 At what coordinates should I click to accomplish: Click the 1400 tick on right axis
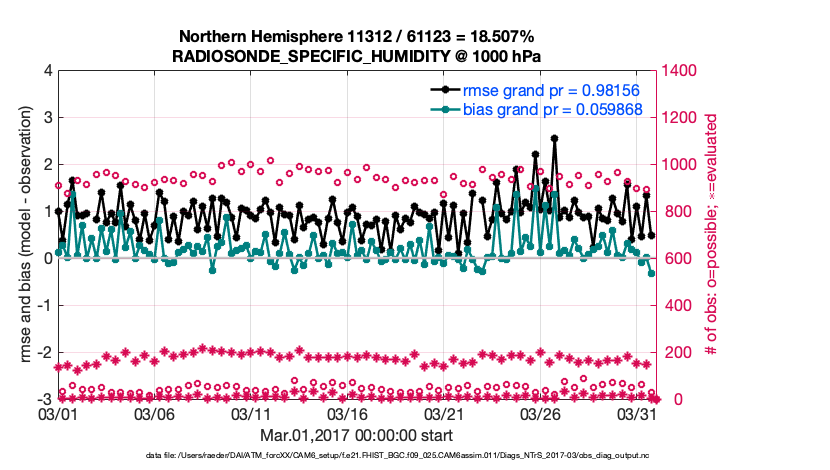[675, 71]
